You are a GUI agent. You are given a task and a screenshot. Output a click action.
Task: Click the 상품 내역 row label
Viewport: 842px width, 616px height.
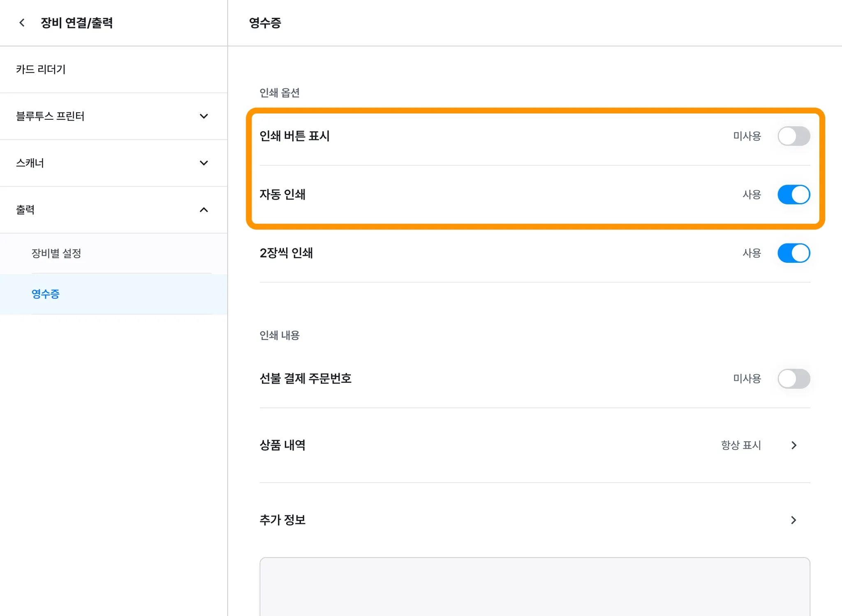(x=282, y=445)
